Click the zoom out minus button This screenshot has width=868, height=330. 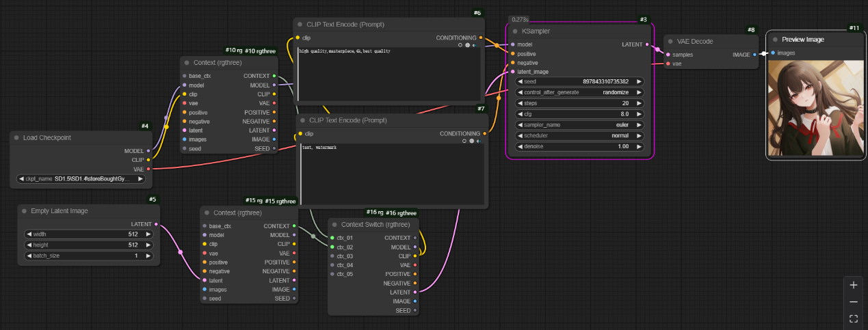tap(853, 302)
